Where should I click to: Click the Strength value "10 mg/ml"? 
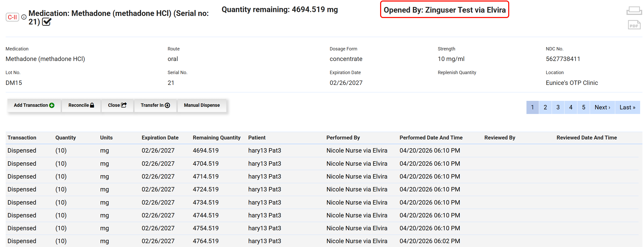coord(451,59)
